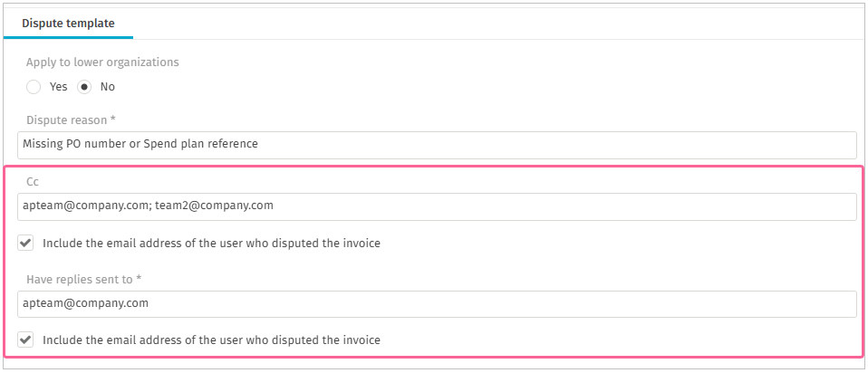
Task: Click the "No" option label text
Action: 108,87
